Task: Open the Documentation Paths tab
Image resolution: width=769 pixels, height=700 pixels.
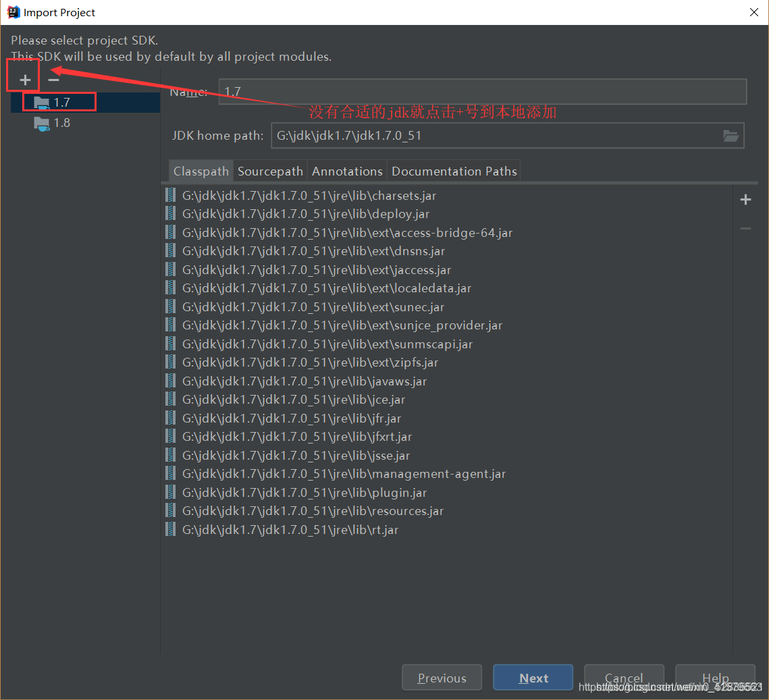Action: [454, 171]
